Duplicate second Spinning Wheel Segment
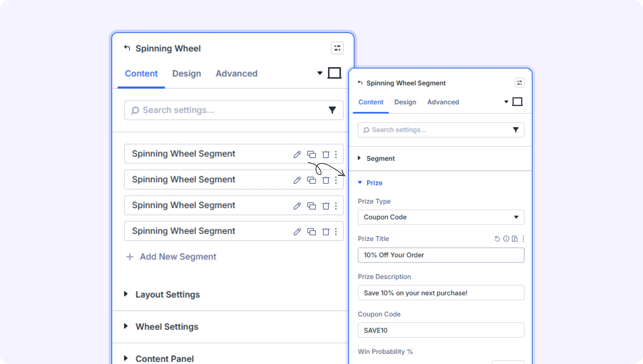Image resolution: width=643 pixels, height=364 pixels. 312,180
